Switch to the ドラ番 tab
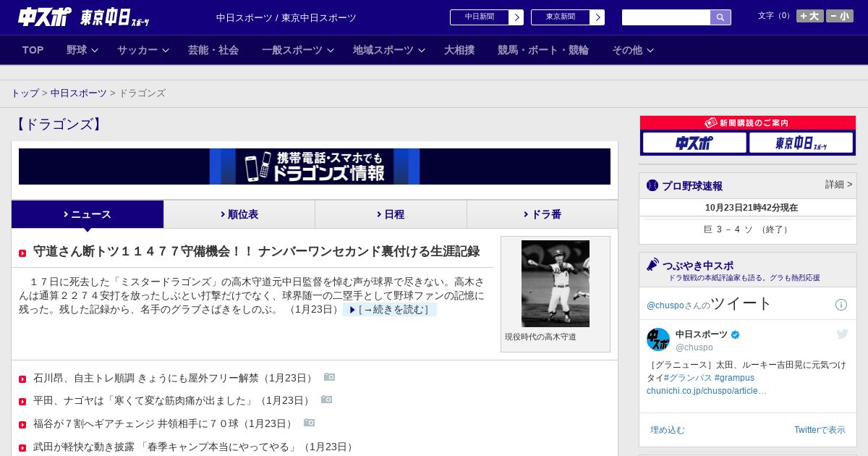868x456 pixels. pyautogui.click(x=542, y=214)
